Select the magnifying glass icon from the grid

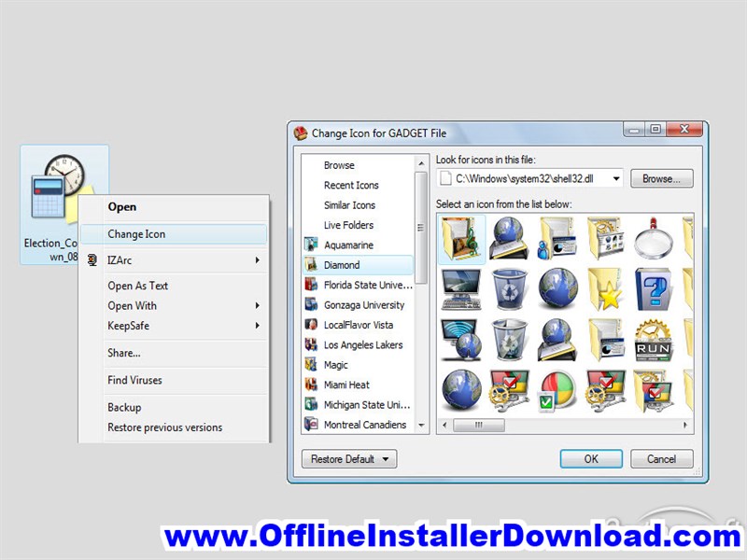(654, 239)
